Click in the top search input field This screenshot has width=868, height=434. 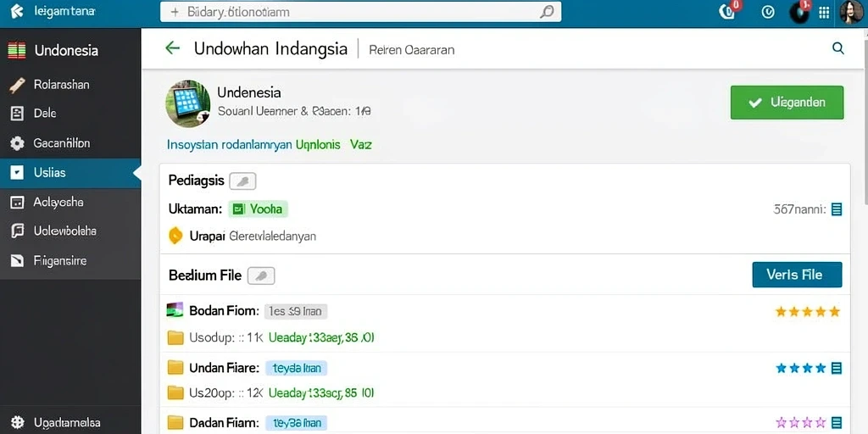pyautogui.click(x=361, y=12)
